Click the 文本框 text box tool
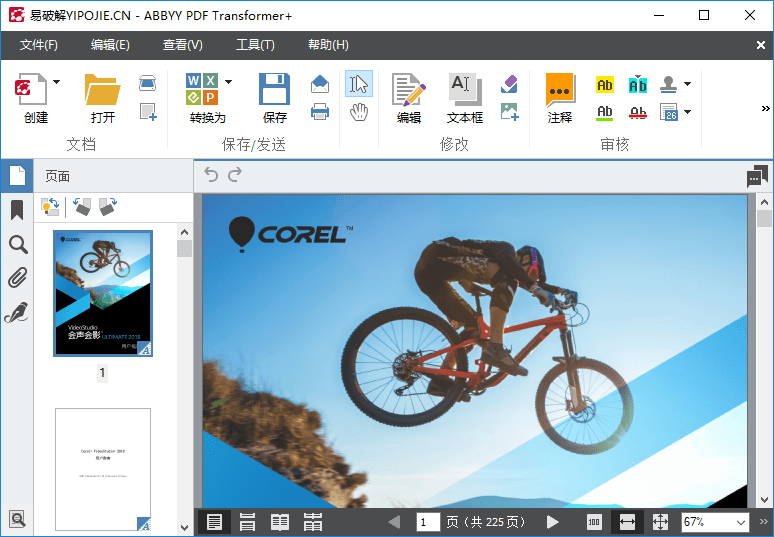 pyautogui.click(x=465, y=89)
